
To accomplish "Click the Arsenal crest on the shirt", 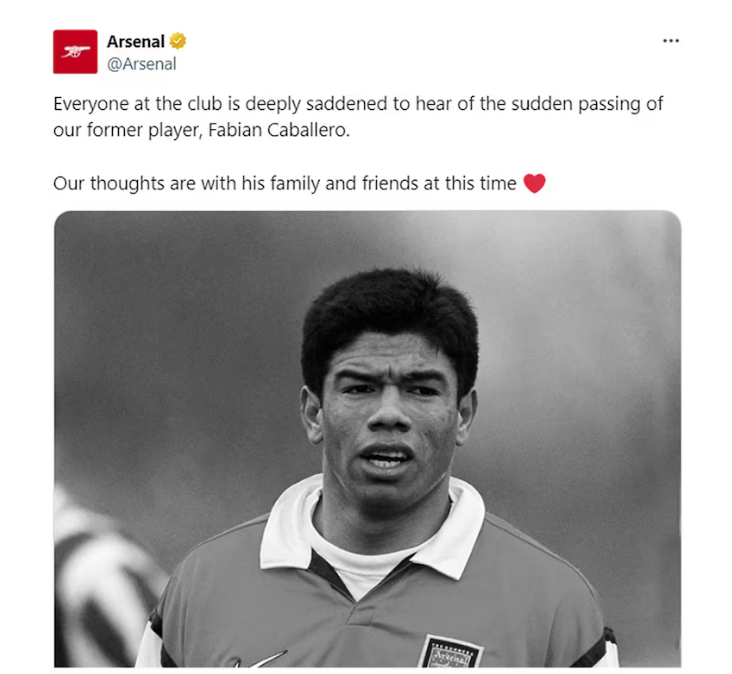I will click(450, 652).
